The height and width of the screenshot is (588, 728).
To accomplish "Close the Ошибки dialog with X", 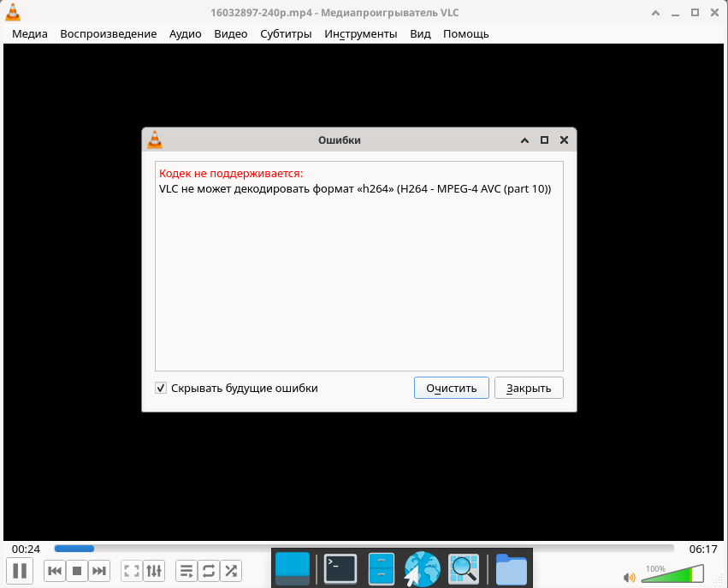I will tap(564, 140).
